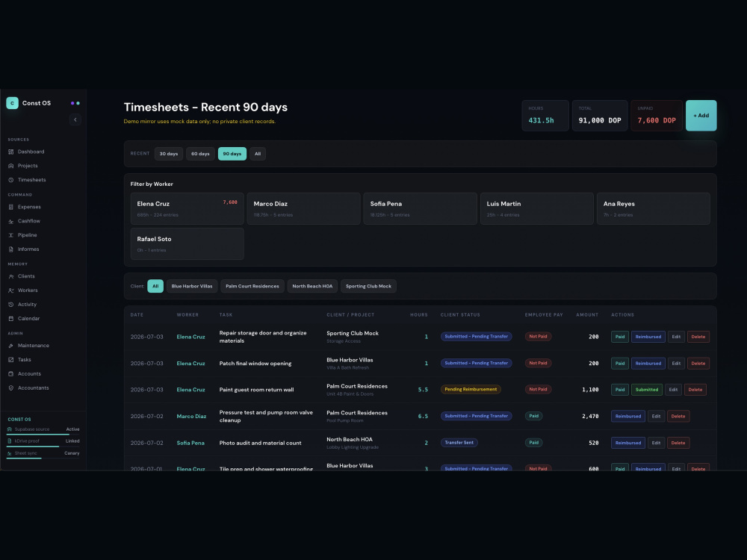Open worker link Marco Diaz in table
The height and width of the screenshot is (560, 747).
191,416
